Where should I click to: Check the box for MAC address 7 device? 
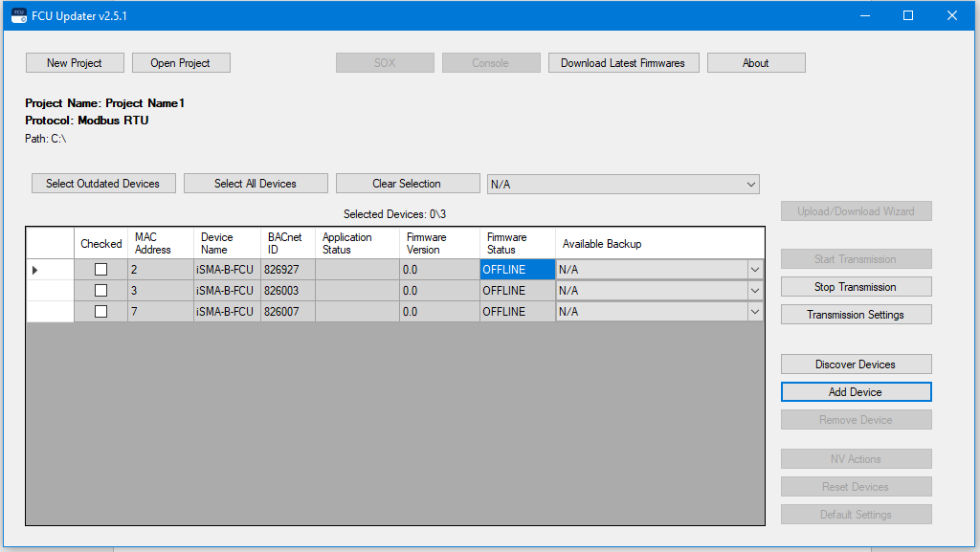(x=100, y=312)
